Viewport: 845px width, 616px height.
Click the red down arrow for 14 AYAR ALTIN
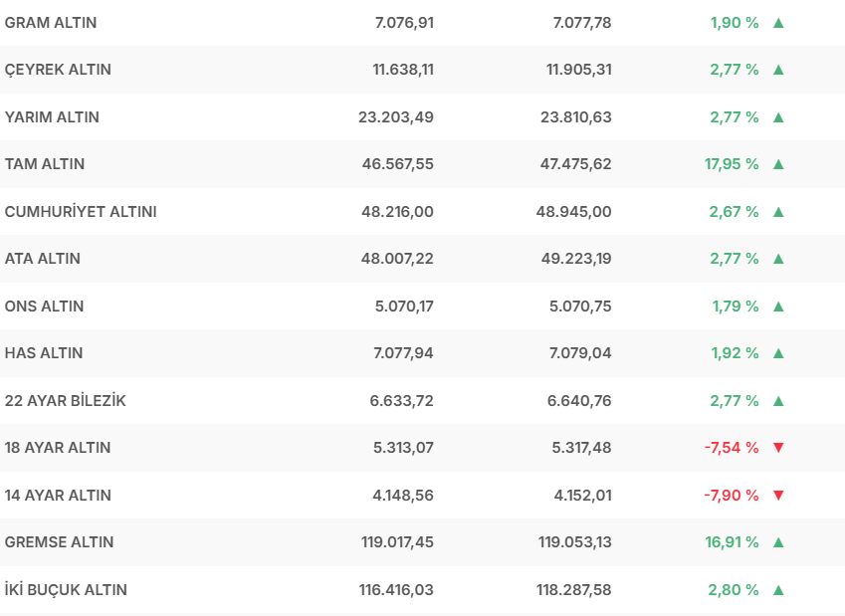(x=778, y=496)
